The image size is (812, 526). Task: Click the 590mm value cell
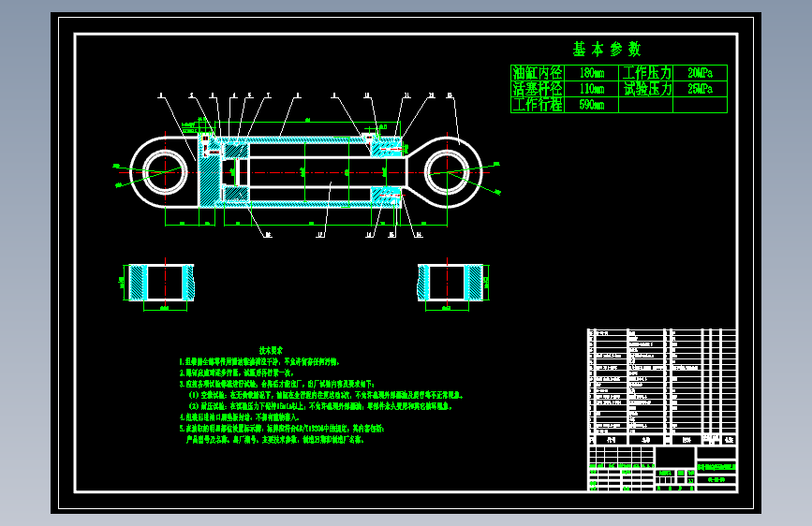click(x=591, y=105)
